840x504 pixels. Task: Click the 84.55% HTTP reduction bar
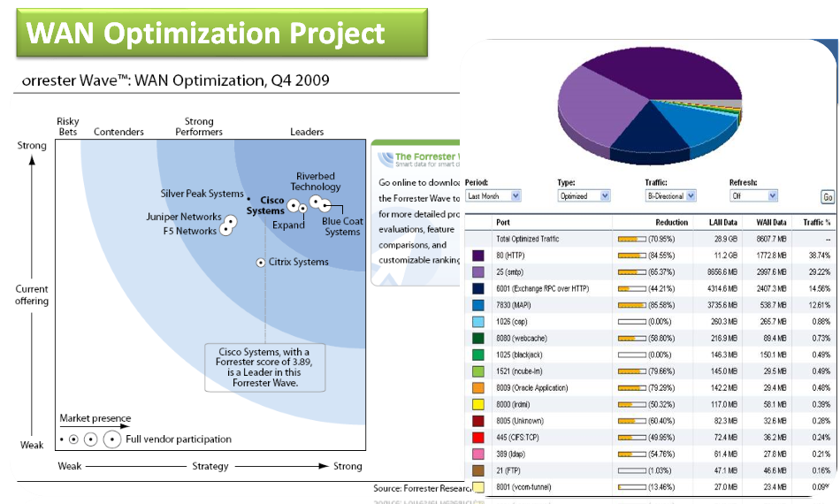tap(631, 256)
